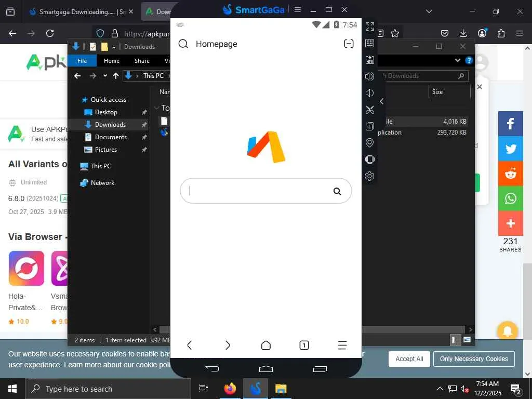
Task: Reload the page in Firefox
Action: tap(50, 33)
